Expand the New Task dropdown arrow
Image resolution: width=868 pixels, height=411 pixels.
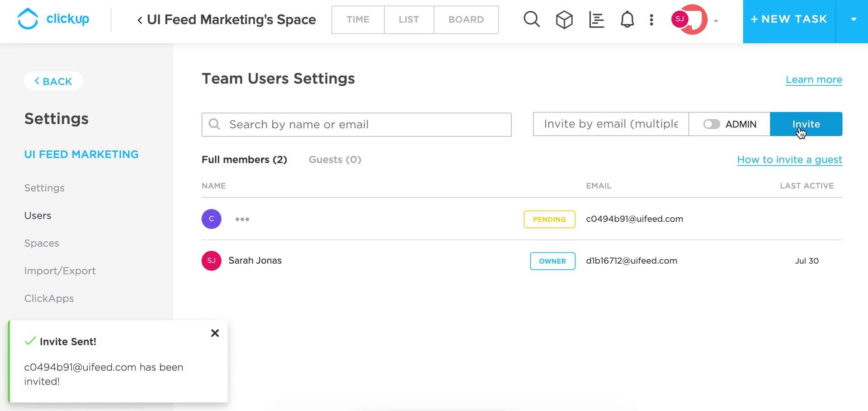tap(853, 19)
